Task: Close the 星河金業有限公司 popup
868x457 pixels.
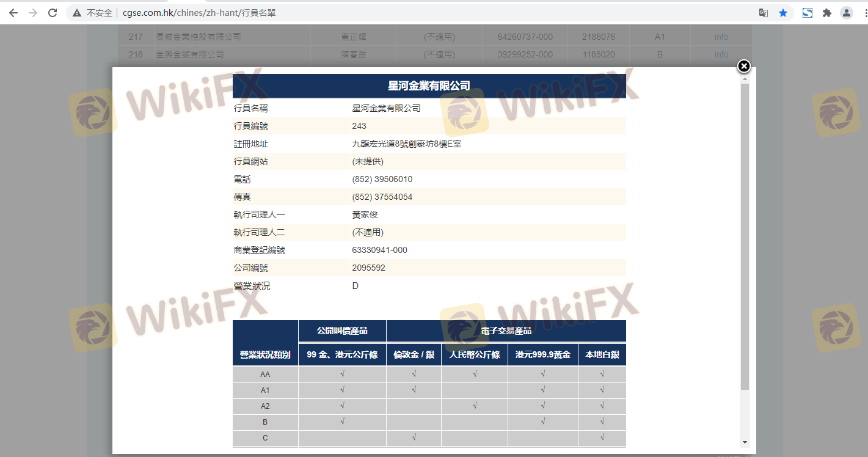Action: (x=743, y=66)
